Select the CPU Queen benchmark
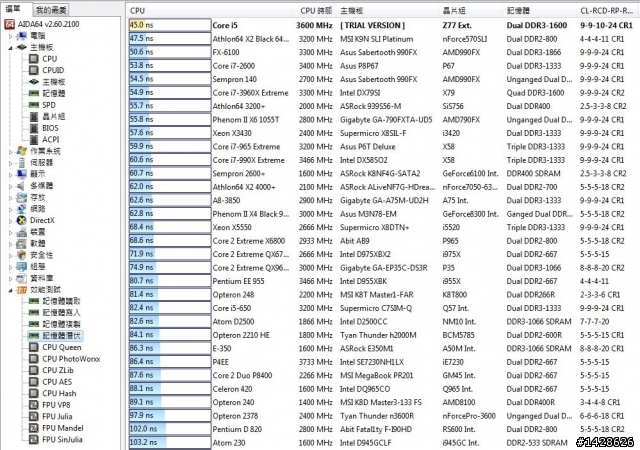Image resolution: width=640 pixels, height=450 pixels. (x=62, y=347)
